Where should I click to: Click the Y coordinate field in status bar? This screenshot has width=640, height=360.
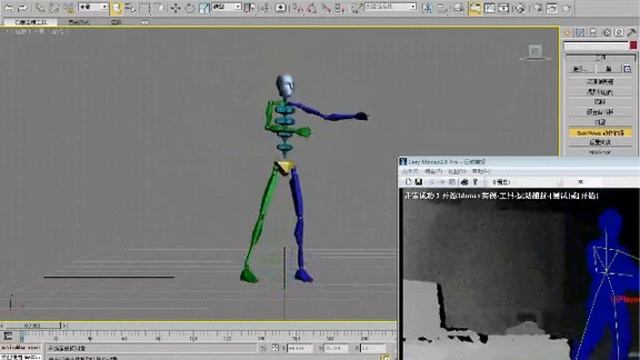[x=336, y=348]
